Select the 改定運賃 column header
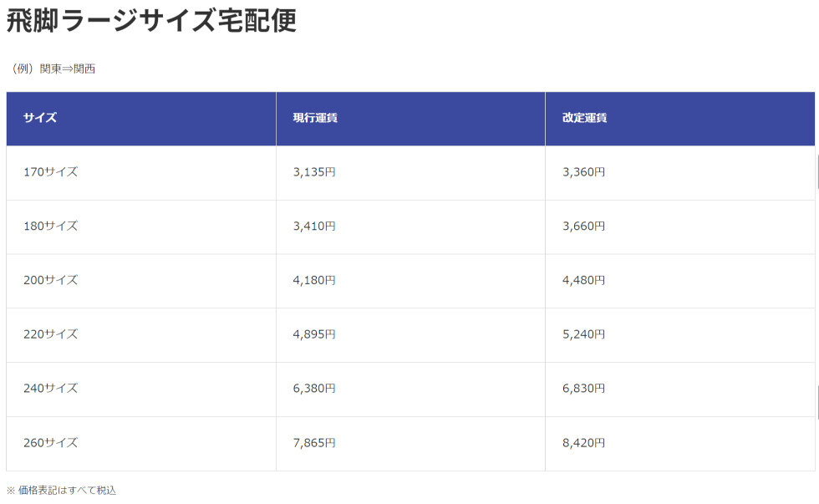Image resolution: width=819 pixels, height=504 pixels. 584,118
